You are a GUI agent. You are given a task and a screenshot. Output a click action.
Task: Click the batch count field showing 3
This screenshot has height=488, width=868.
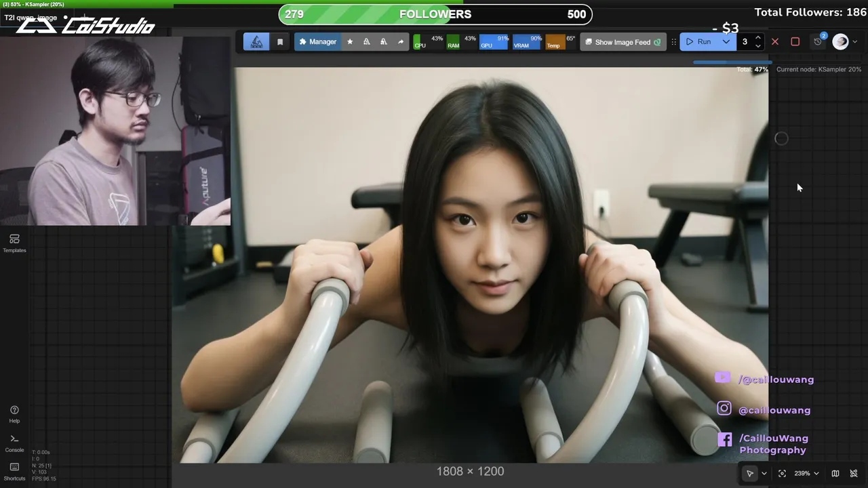click(x=745, y=42)
